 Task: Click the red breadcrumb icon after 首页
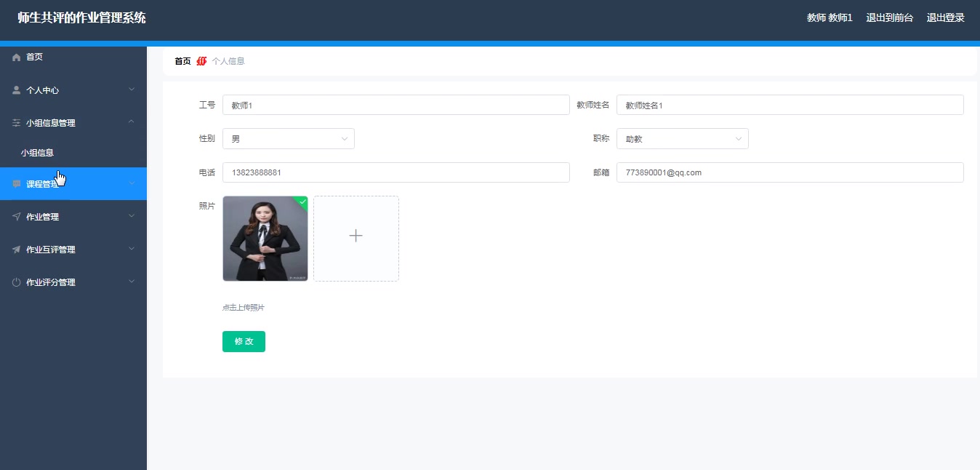[201, 61]
